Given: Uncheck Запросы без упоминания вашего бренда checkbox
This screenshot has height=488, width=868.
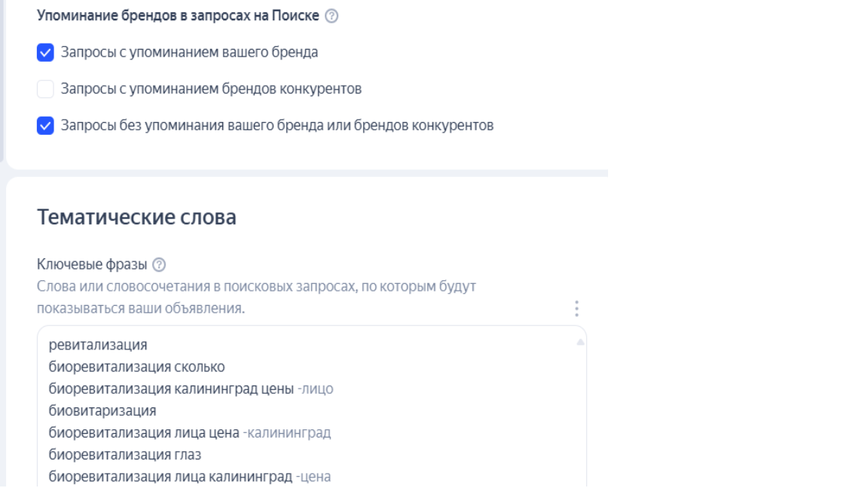Looking at the screenshot, I should click(45, 126).
